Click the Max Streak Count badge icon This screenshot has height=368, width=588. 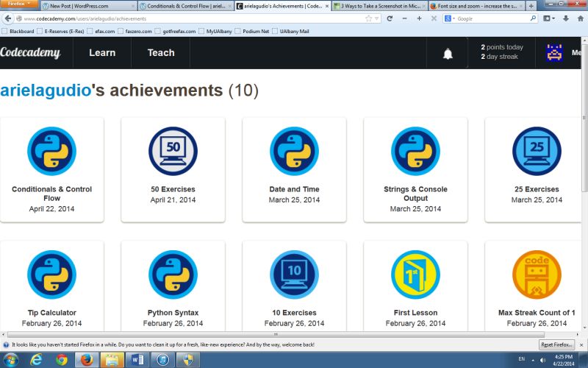coord(537,275)
